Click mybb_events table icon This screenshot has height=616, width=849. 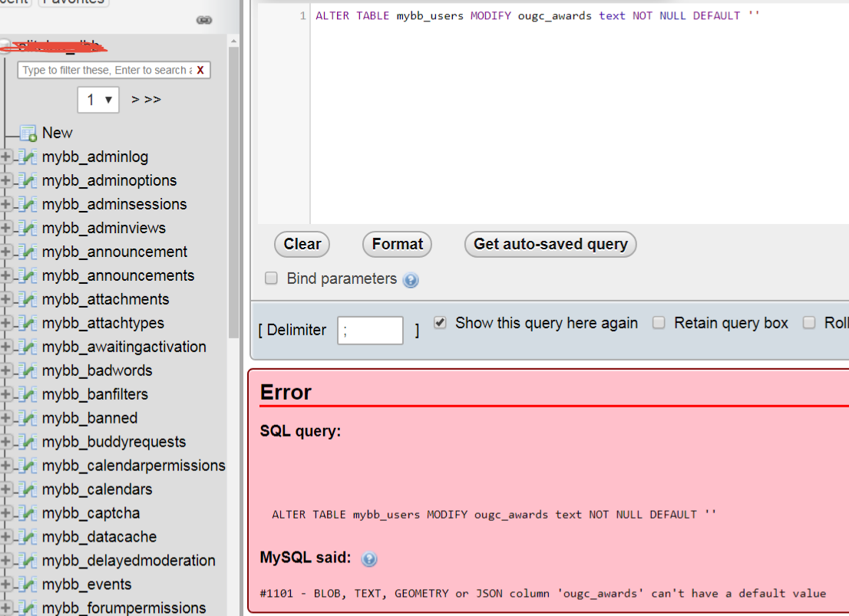pyautogui.click(x=28, y=585)
